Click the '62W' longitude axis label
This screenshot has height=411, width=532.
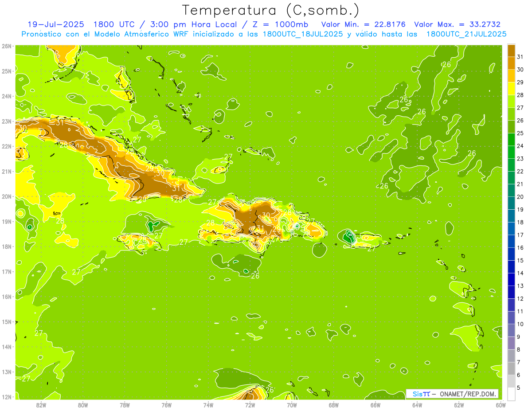(459, 405)
